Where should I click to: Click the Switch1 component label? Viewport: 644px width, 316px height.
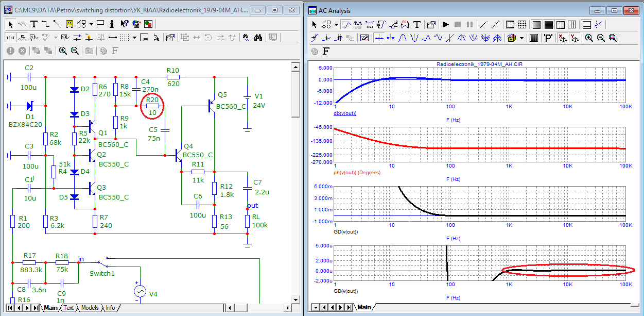click(102, 273)
